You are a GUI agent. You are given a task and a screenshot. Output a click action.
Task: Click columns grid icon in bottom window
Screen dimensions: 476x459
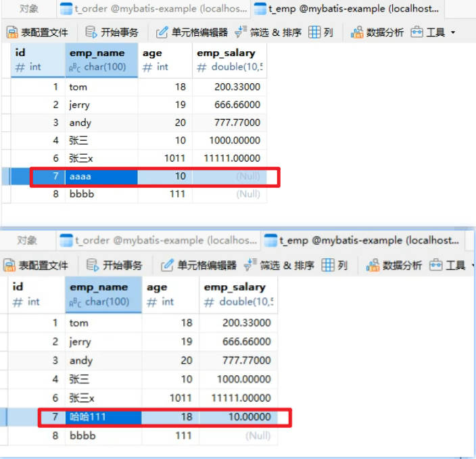pyautogui.click(x=328, y=265)
